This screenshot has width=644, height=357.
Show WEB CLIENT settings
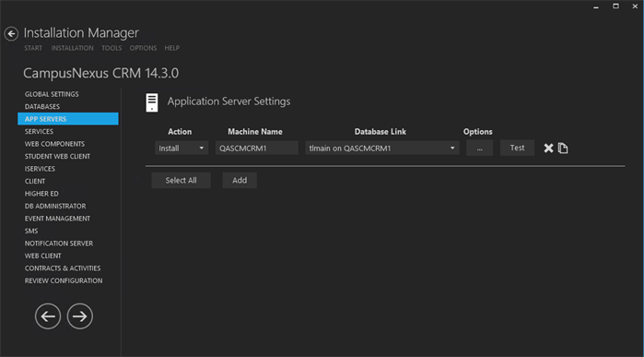tap(43, 256)
